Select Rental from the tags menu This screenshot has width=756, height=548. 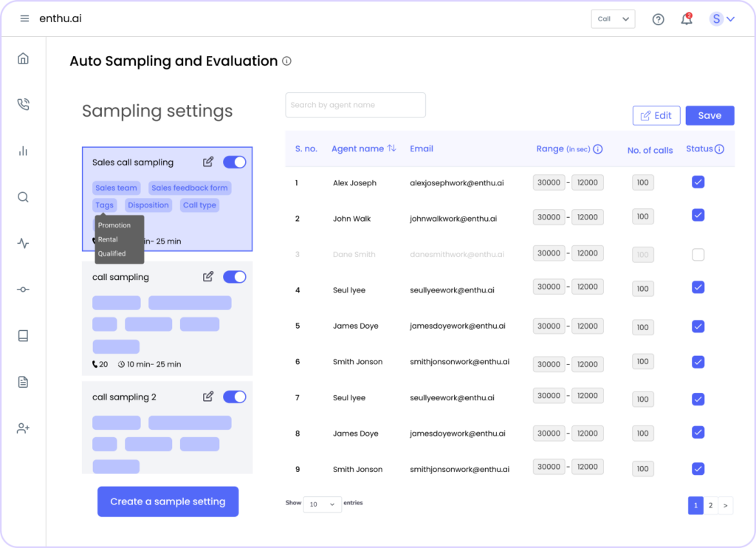click(108, 239)
